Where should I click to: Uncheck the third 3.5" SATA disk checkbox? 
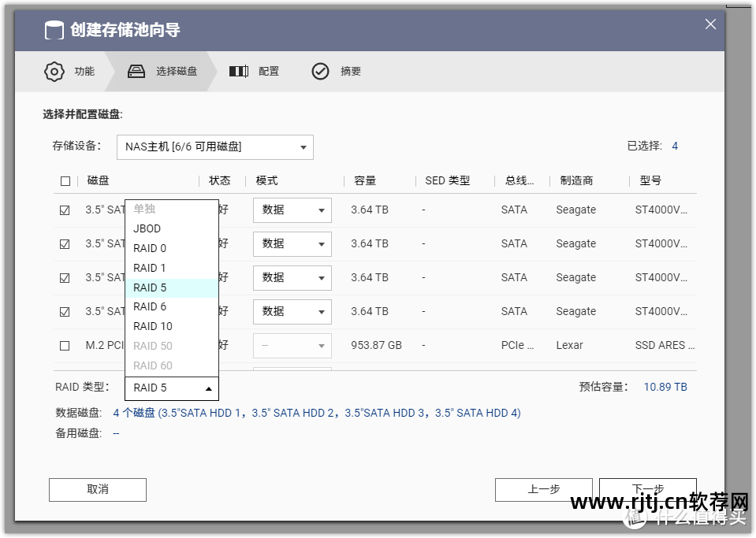(x=65, y=278)
